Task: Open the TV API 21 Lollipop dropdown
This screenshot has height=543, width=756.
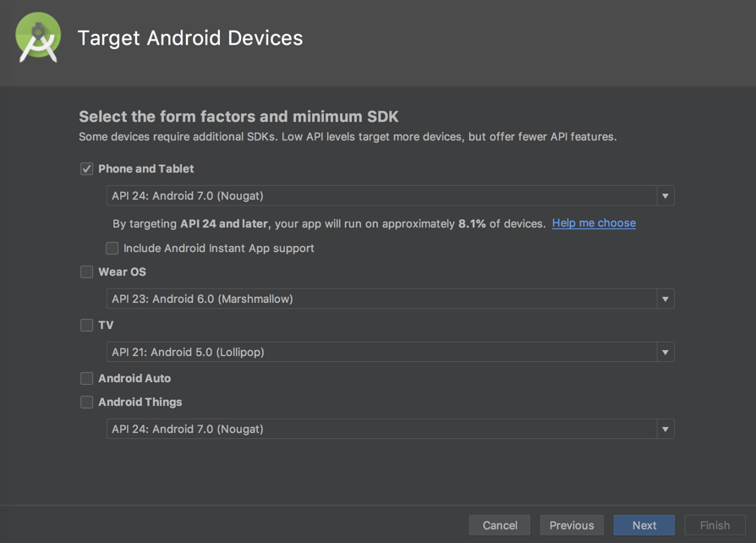Action: pos(381,353)
